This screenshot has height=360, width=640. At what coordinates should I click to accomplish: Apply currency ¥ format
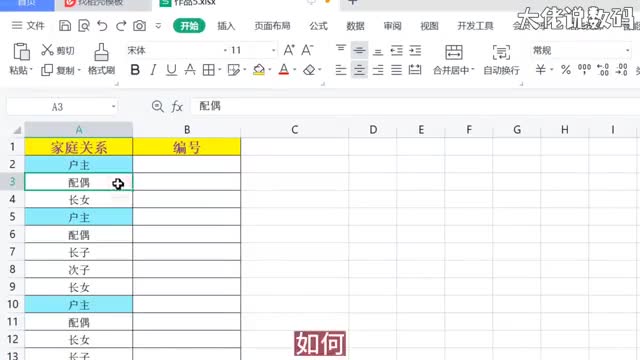pos(540,70)
